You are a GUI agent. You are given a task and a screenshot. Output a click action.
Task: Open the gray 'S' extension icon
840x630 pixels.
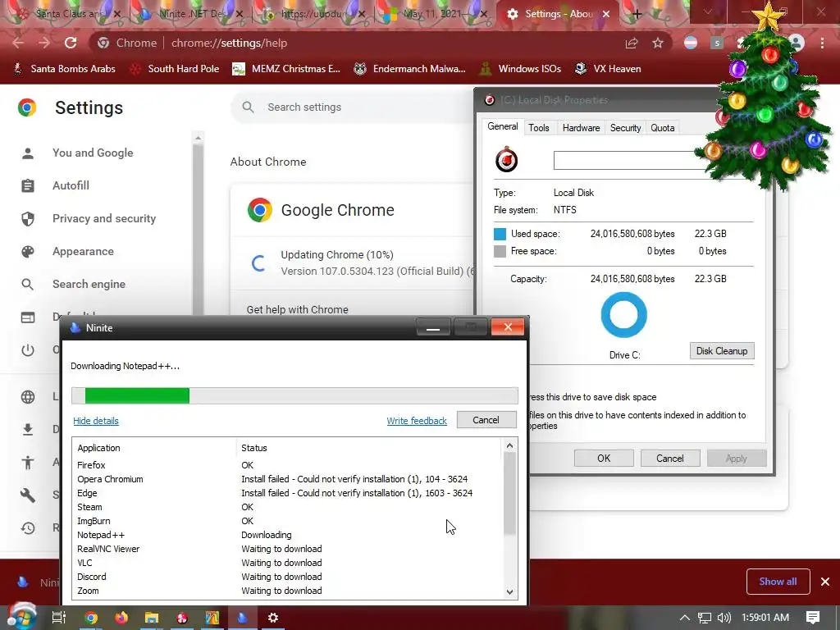tap(717, 43)
